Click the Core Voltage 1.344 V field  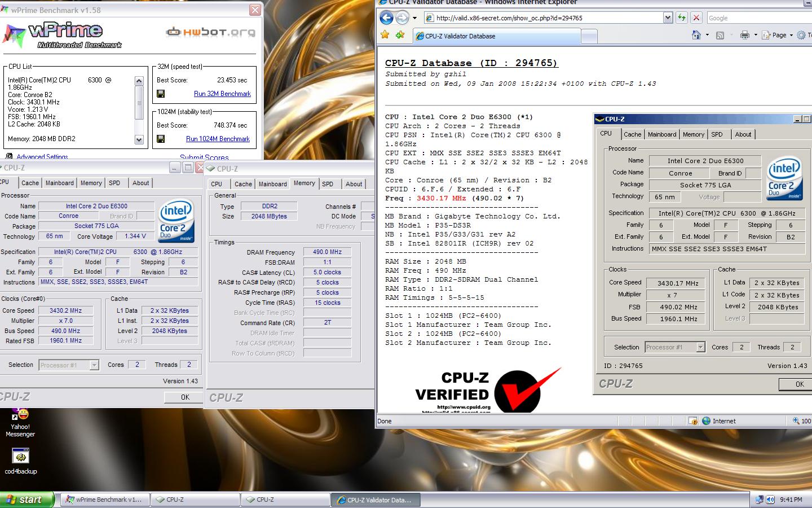coord(135,237)
